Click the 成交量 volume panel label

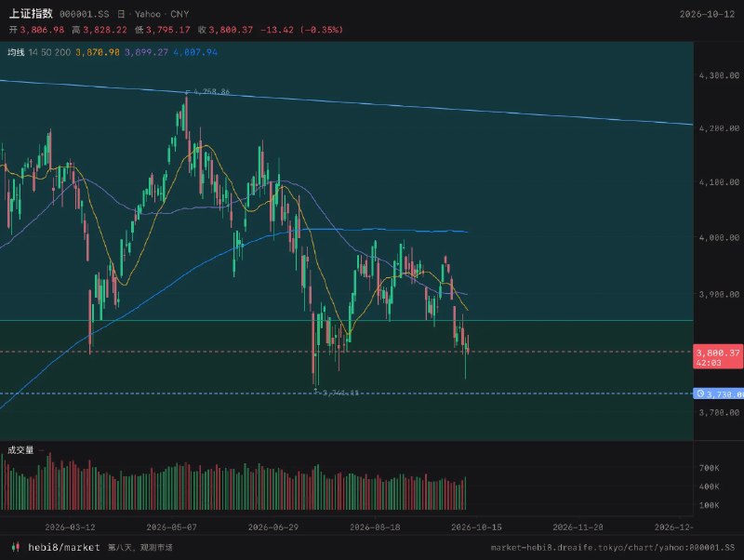(20, 450)
